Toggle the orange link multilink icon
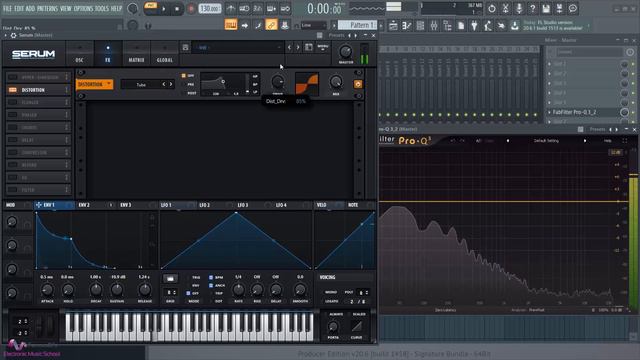The image size is (640, 360). coord(271,25)
